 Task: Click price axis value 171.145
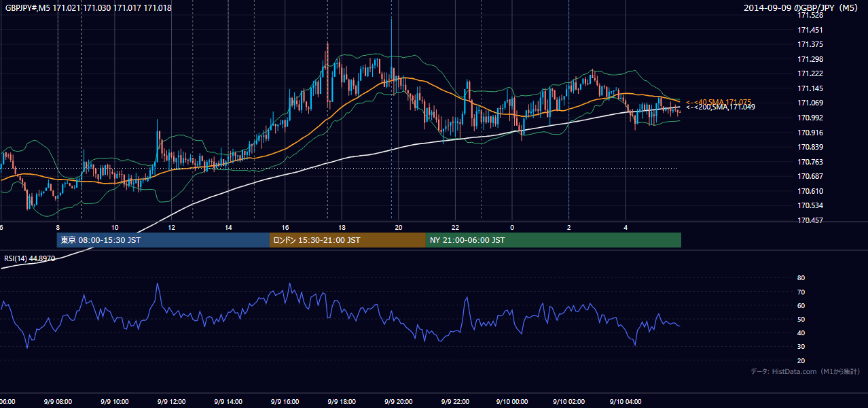point(810,88)
